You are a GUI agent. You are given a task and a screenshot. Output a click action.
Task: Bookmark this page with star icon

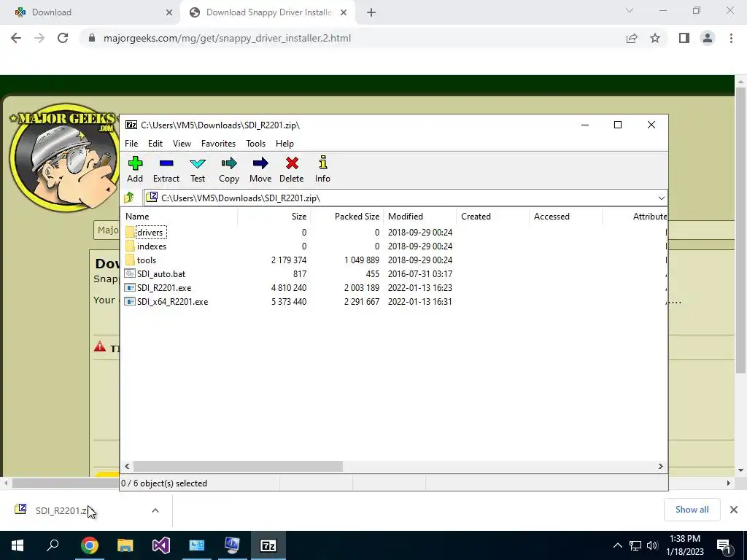coord(655,38)
